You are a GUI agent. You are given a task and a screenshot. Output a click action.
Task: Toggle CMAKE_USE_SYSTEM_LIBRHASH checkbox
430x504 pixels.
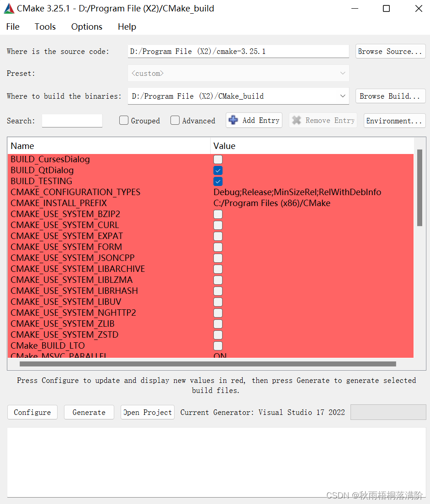coord(218,291)
